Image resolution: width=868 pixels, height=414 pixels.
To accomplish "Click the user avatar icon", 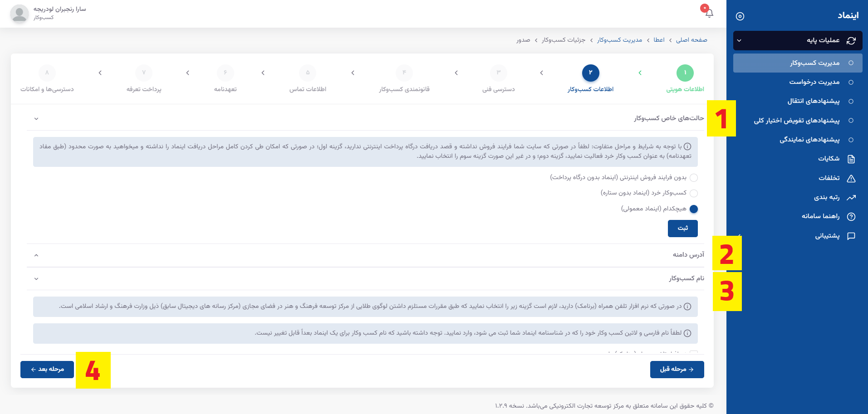I will click(19, 14).
